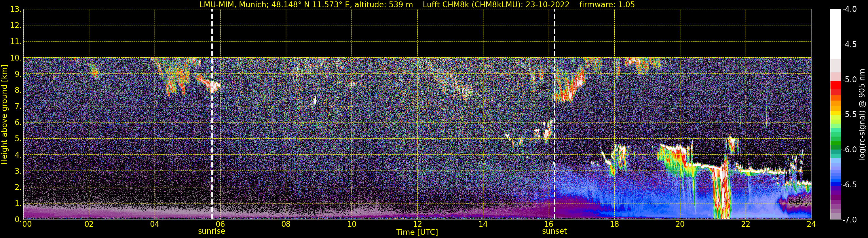Click the '2.' height axis tick label

18,187
